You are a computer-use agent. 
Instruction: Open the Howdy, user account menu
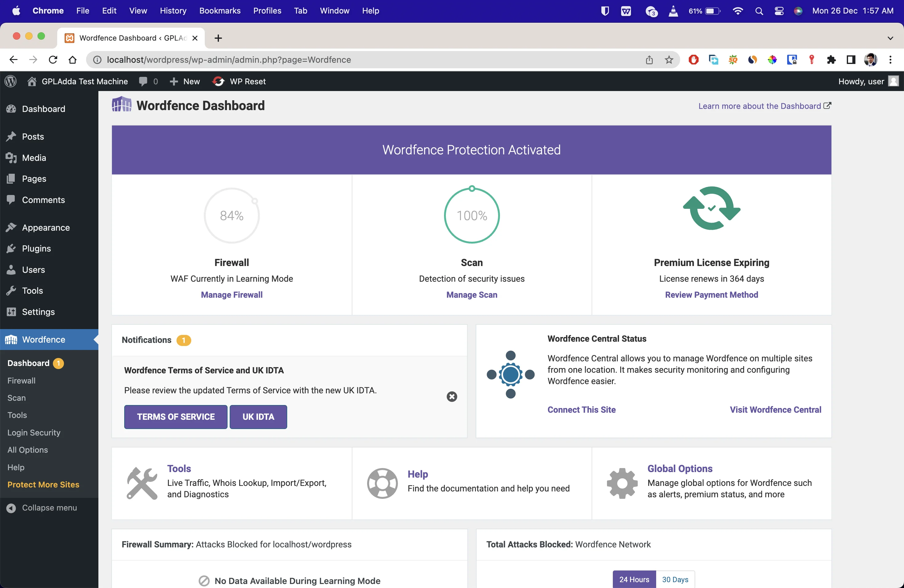click(868, 81)
